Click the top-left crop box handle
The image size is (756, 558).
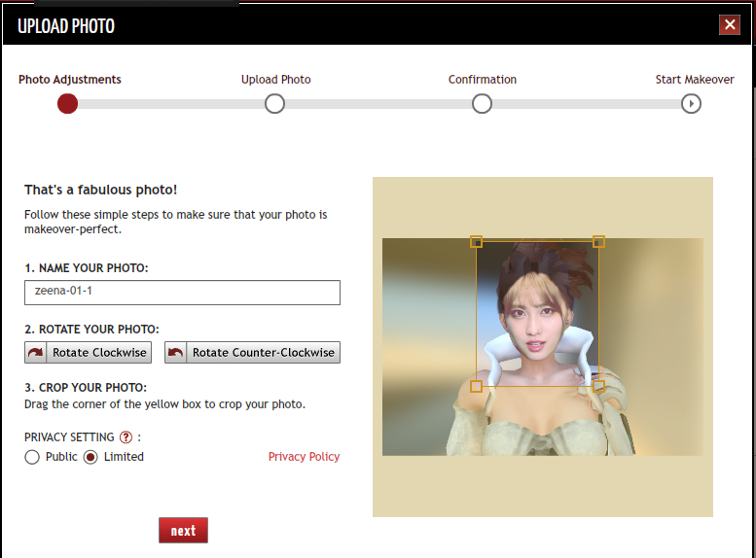click(476, 241)
